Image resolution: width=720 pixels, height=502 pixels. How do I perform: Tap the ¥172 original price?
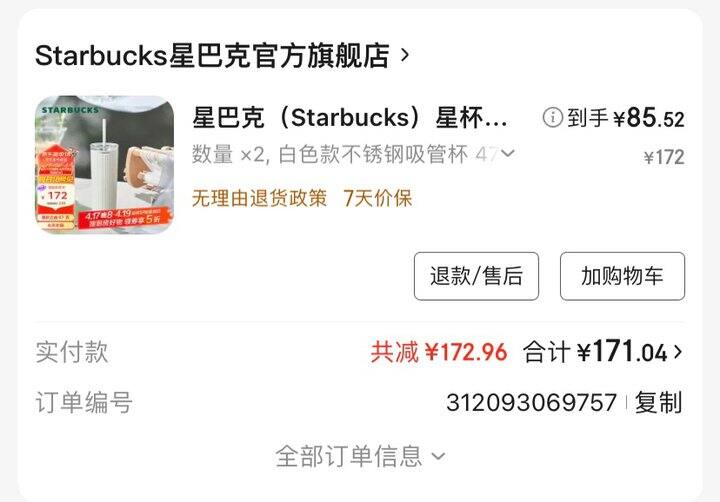664,158
